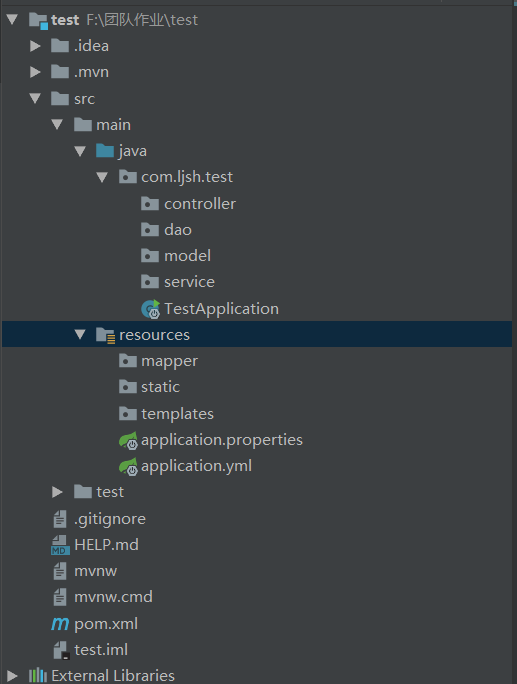Select the controller package
This screenshot has width=517, height=684.
188,204
